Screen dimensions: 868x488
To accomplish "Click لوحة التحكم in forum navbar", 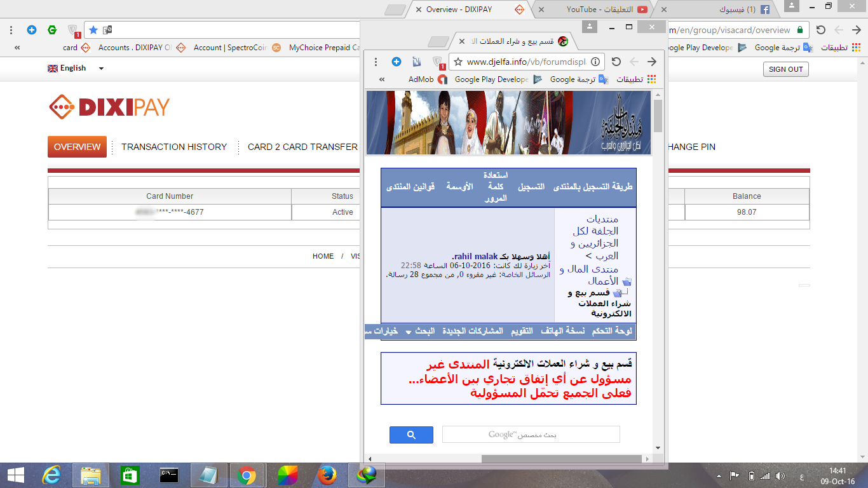I will pos(612,331).
